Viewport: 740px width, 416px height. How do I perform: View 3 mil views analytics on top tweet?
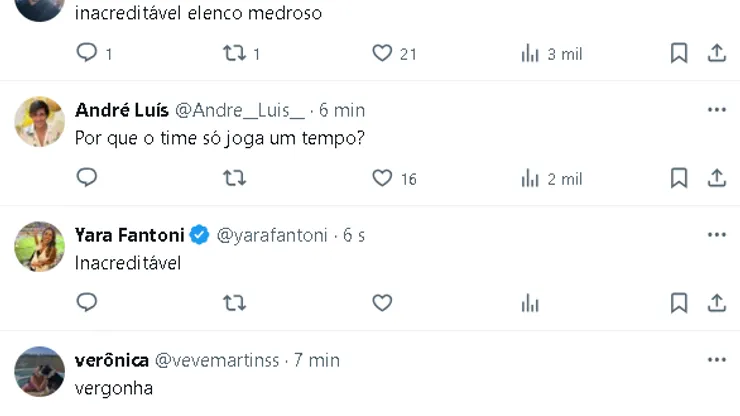551,53
